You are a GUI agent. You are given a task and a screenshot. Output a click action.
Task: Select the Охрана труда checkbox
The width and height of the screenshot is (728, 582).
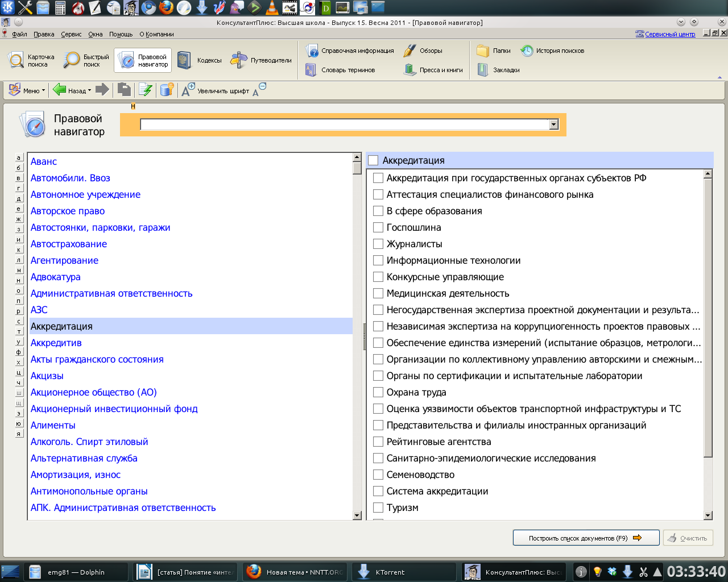378,392
